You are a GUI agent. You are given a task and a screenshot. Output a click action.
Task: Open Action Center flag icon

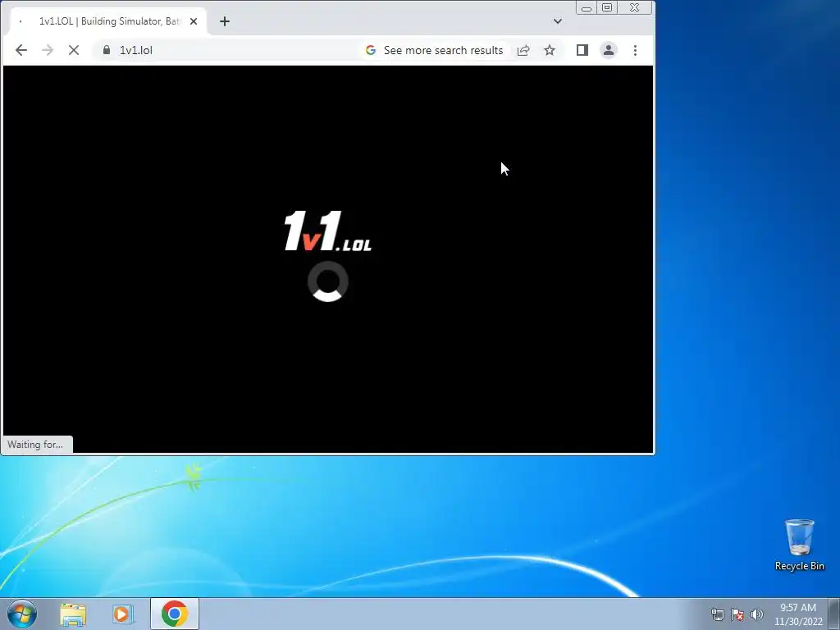737,614
